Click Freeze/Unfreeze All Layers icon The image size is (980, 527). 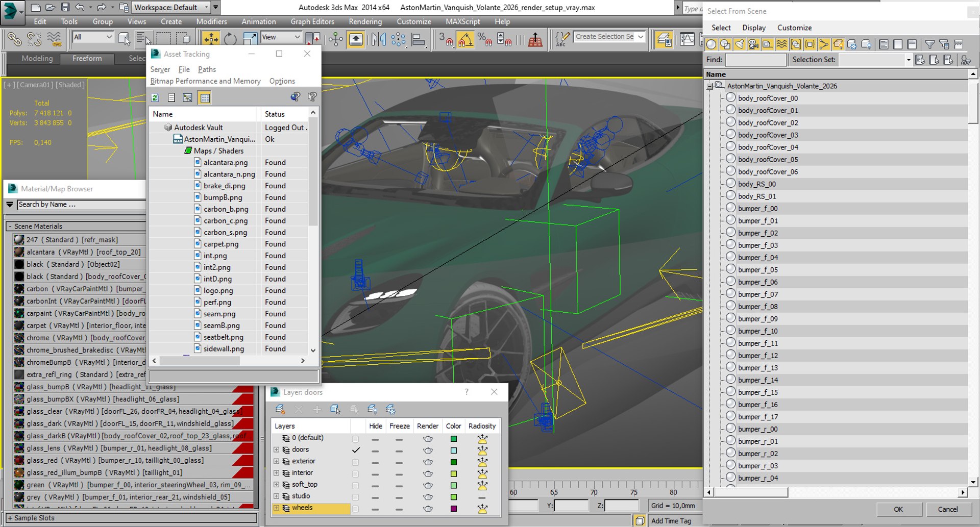(390, 409)
